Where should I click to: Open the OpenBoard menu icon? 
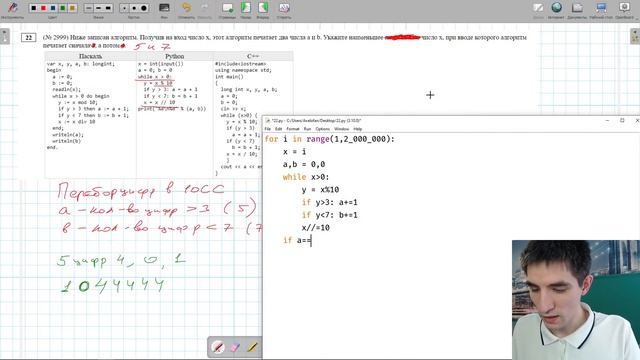tap(624, 8)
